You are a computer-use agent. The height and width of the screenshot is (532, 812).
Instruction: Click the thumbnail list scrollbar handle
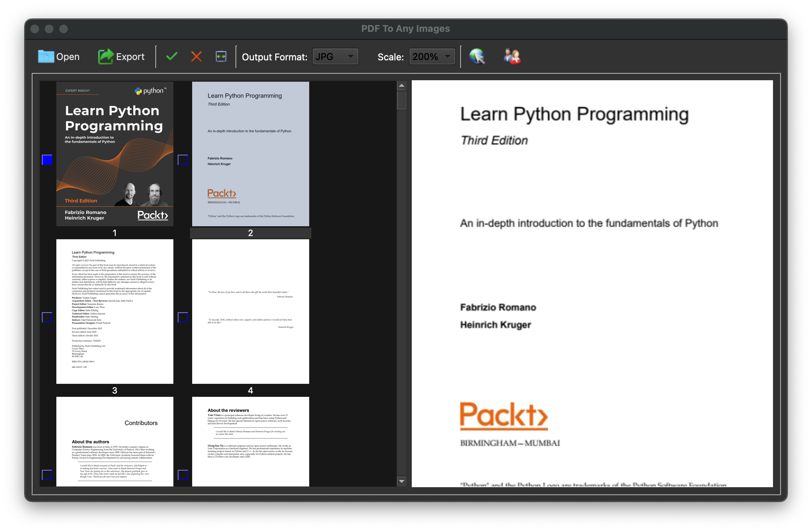pyautogui.click(x=401, y=100)
